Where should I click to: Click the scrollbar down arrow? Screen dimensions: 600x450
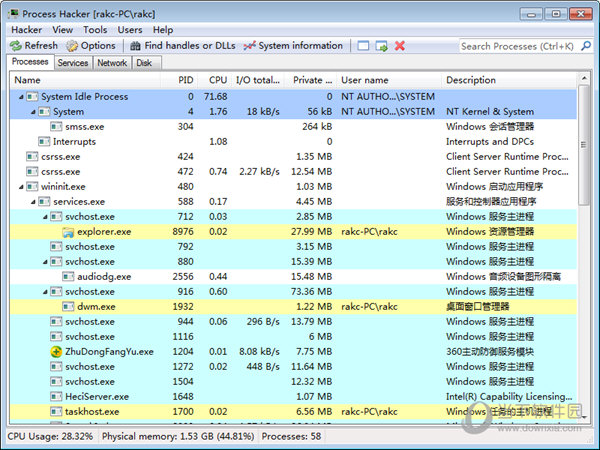click(584, 416)
